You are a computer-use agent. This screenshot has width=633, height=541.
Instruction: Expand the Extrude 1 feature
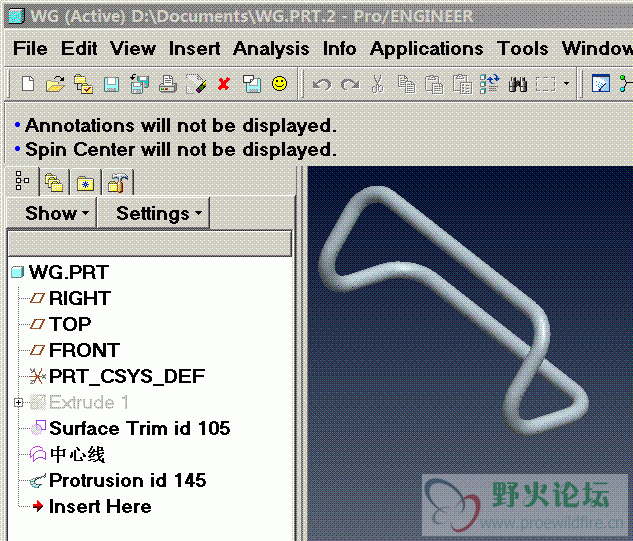18,402
